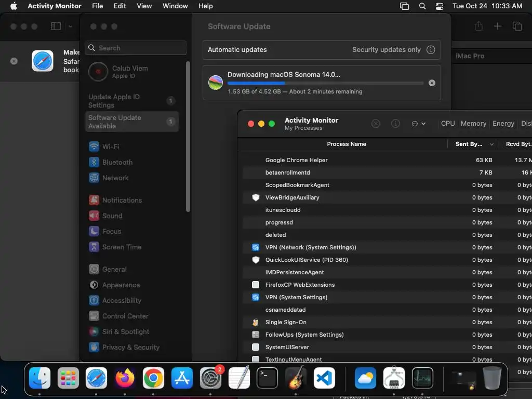Viewport: 532px width, 399px height.
Task: Show Safari tab overview in background window
Action: [517, 26]
